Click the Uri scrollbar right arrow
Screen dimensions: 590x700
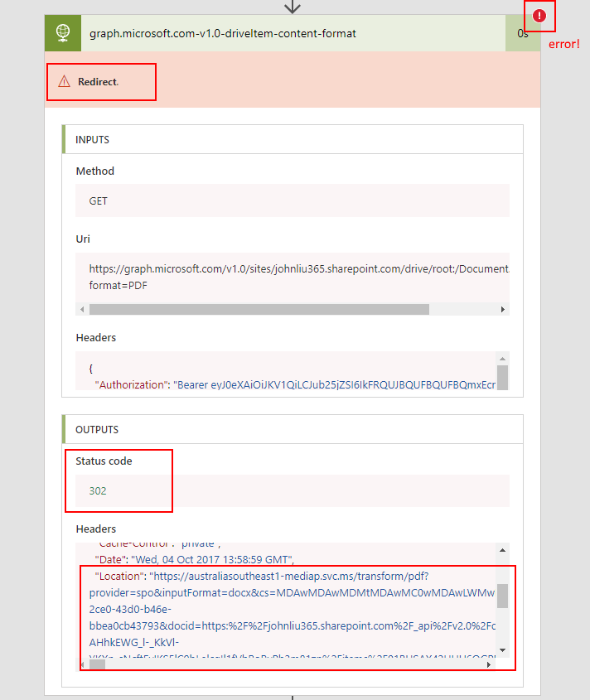tap(502, 310)
